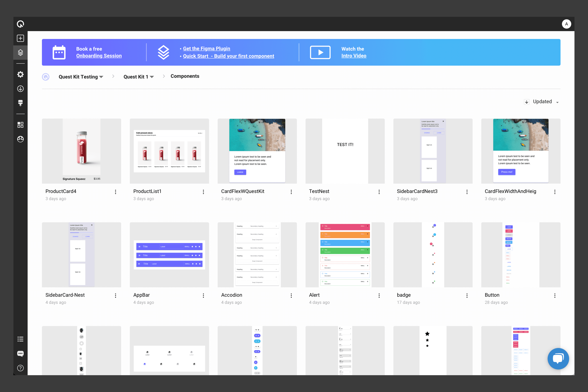
Task: Click the list icon near sidebar bottom
Action: 20,339
